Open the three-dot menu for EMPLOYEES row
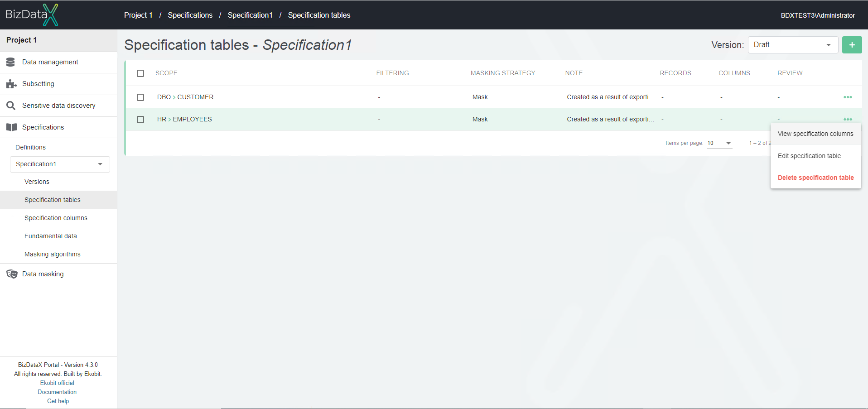Screen dimensions: 868x409 pyautogui.click(x=848, y=119)
